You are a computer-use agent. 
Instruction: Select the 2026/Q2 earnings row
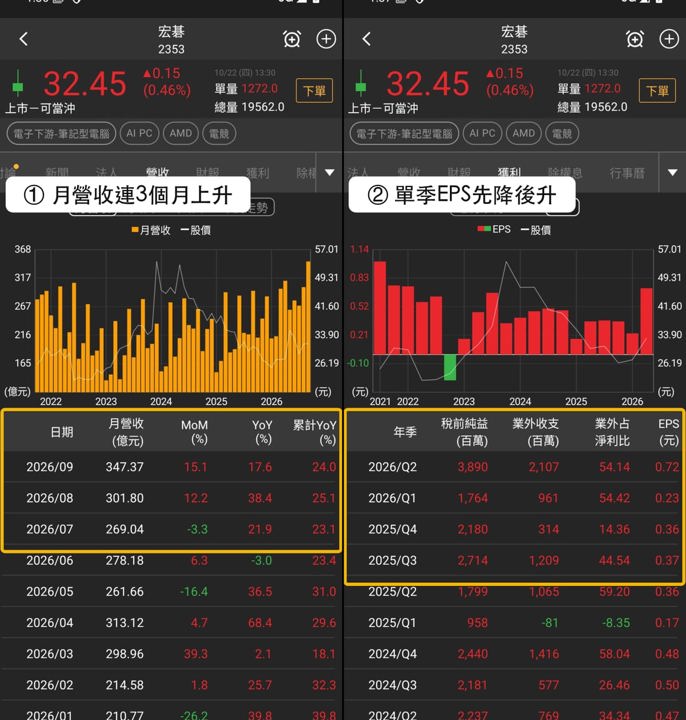coord(514,467)
